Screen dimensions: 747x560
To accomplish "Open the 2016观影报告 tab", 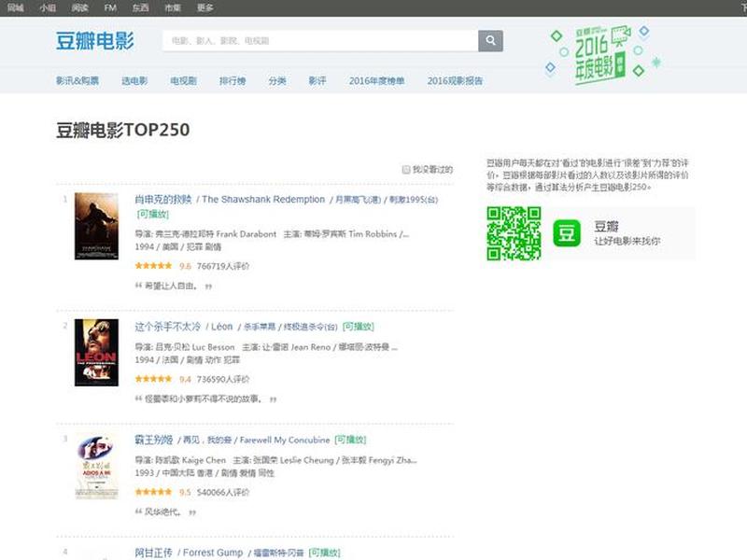I will pos(455,81).
